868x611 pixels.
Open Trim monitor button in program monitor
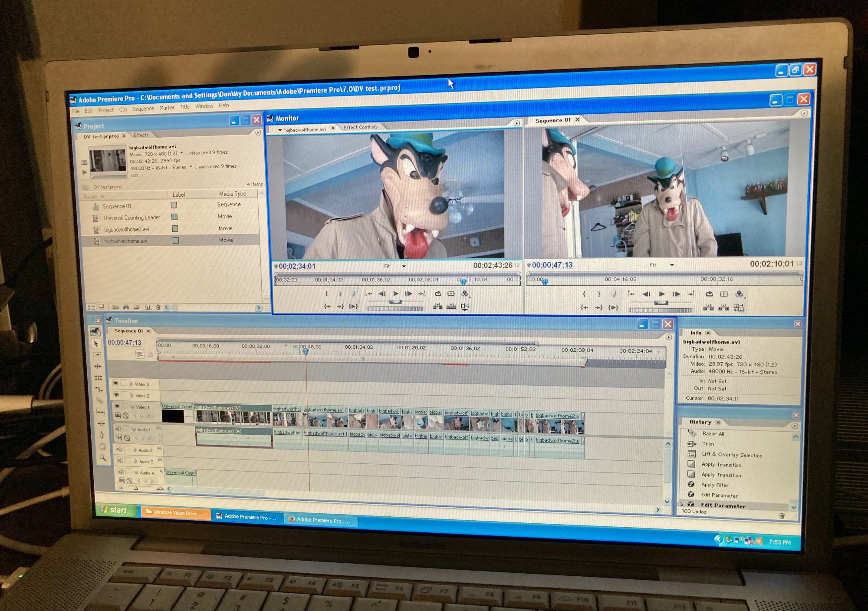(739, 307)
